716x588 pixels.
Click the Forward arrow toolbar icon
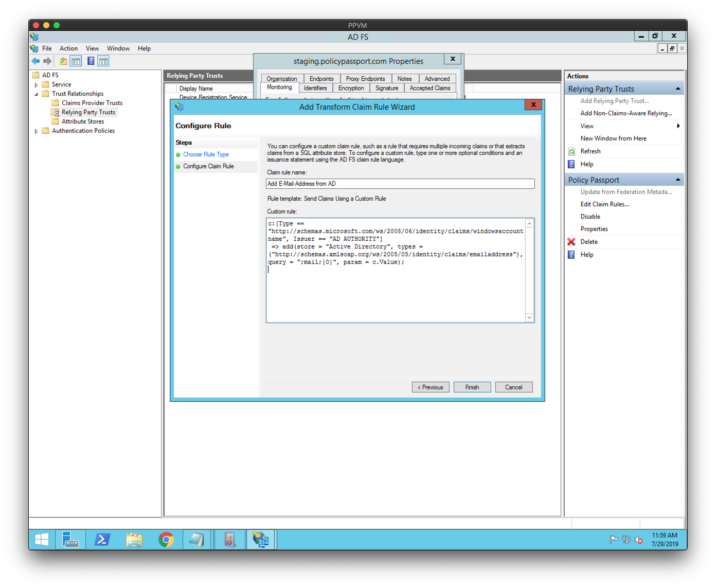coord(47,61)
